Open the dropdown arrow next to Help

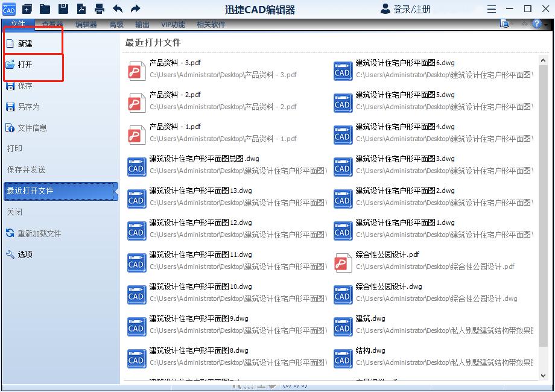[546, 25]
